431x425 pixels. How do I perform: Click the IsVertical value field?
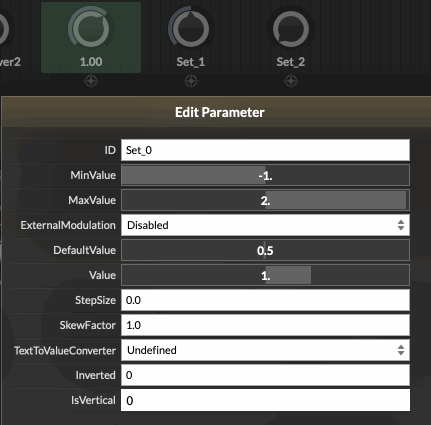(x=265, y=400)
